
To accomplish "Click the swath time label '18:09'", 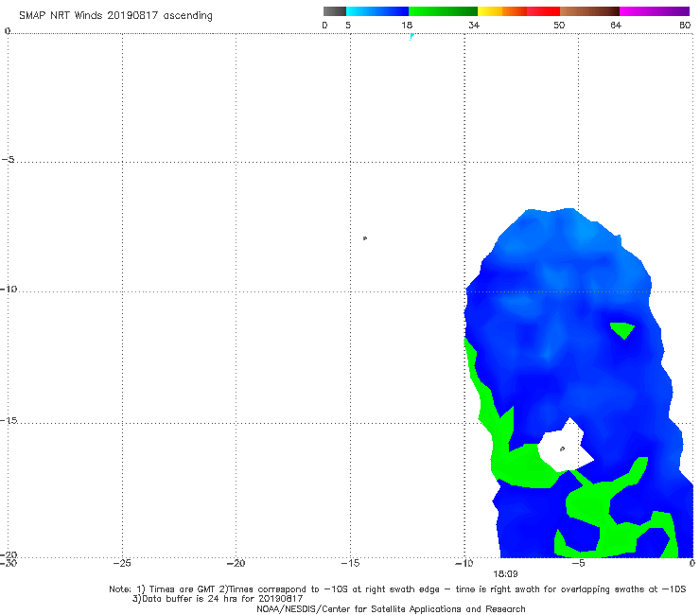I will coord(505,574).
